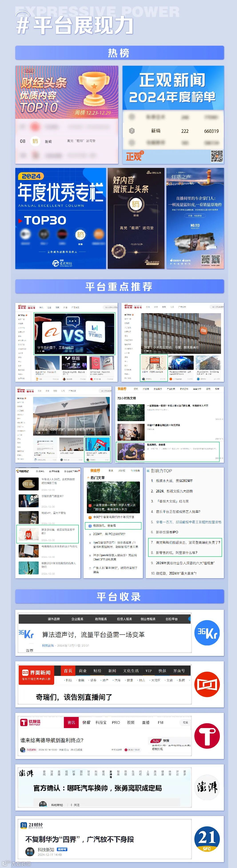
Task: Open article 奇瑞们，该告别直播间了
Action: point(74,697)
